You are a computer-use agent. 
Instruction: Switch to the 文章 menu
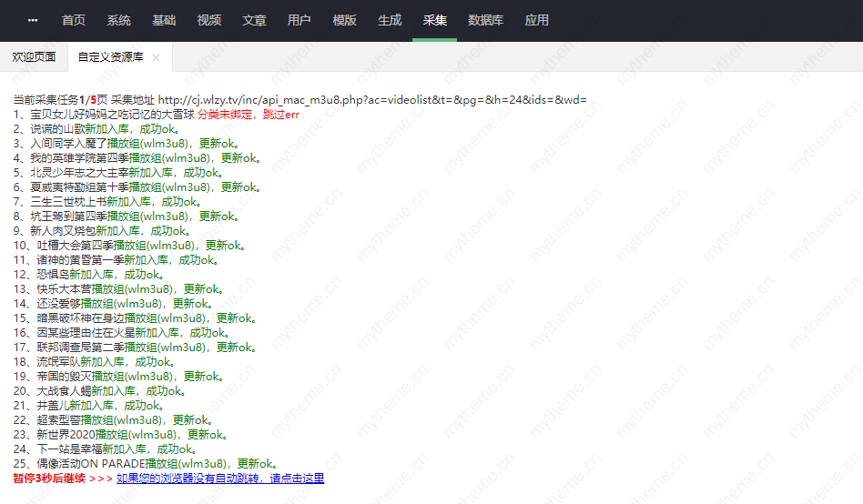(x=254, y=20)
